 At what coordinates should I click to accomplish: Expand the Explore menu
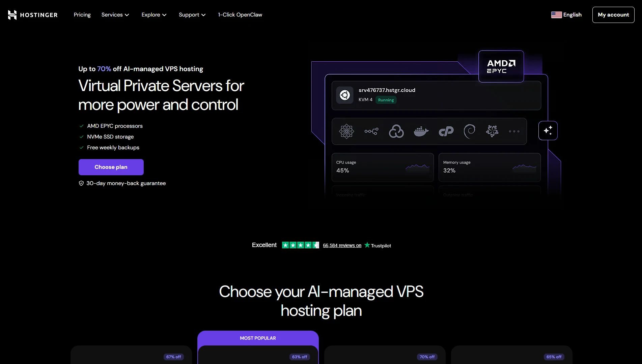154,15
